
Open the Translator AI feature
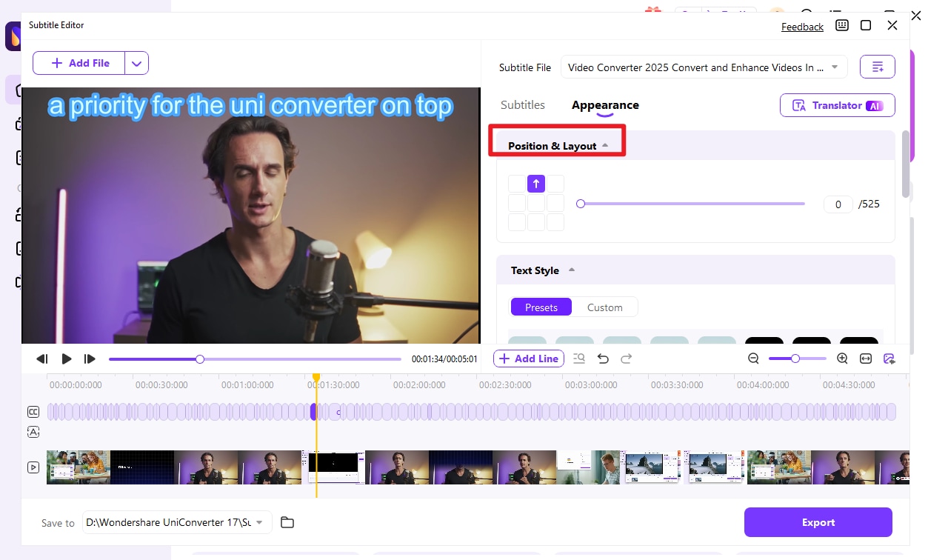(x=837, y=105)
